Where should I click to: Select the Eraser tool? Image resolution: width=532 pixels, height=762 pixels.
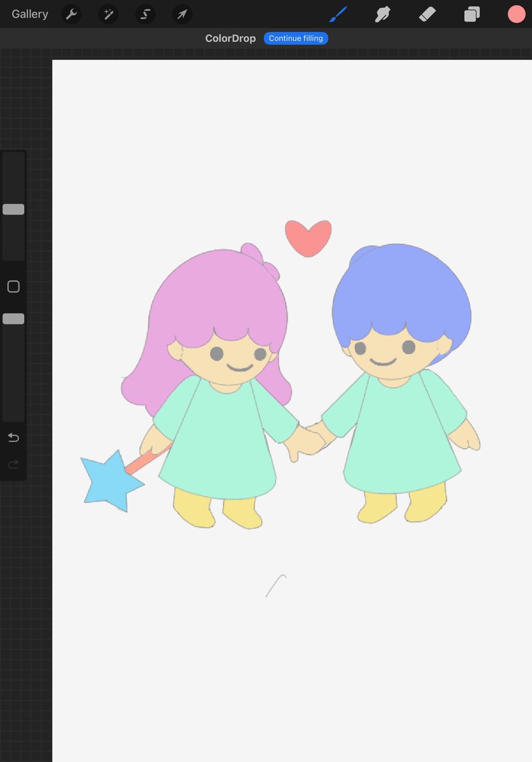point(427,14)
